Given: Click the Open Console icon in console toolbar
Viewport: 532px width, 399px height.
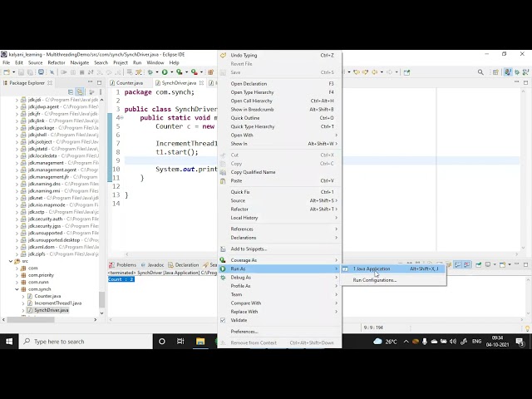Looking at the screenshot, I should (502, 264).
